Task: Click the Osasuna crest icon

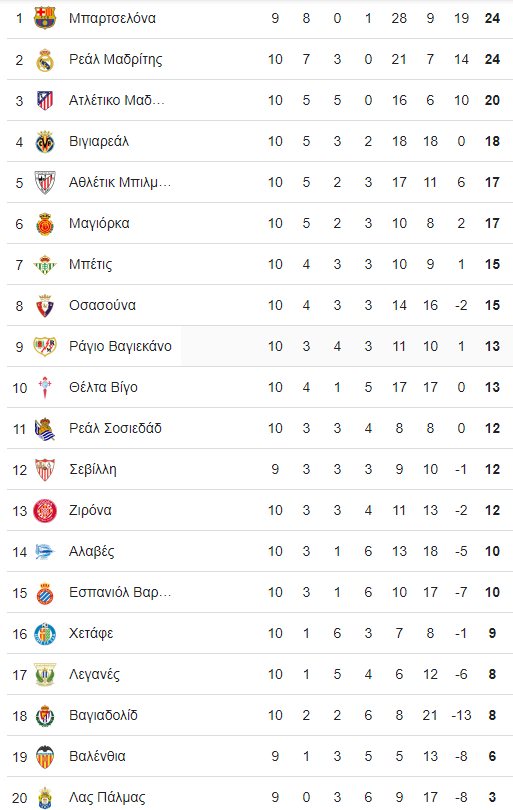Action: point(45,306)
